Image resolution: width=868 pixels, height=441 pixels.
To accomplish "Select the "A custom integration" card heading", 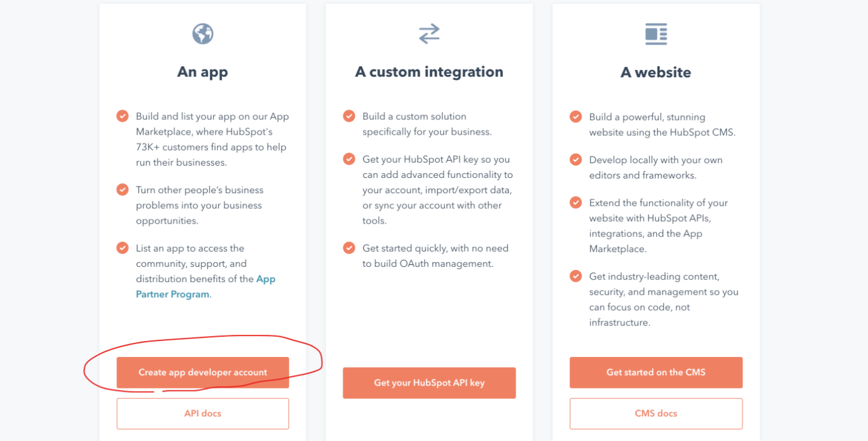I will pyautogui.click(x=429, y=71).
